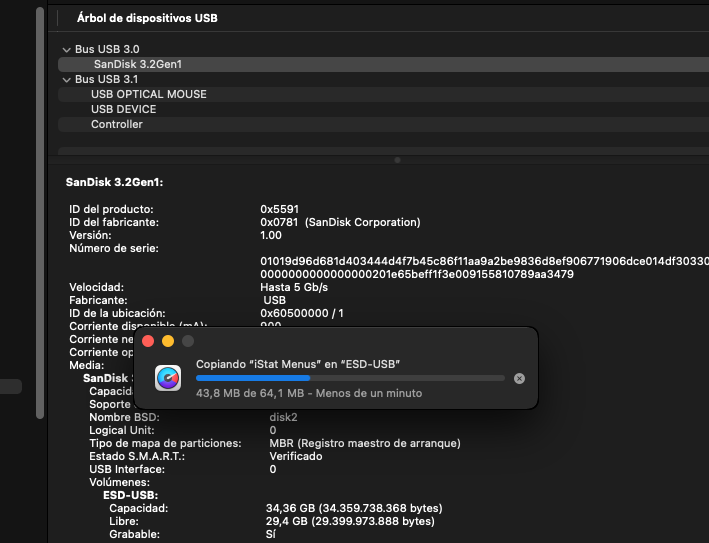Collapse the Bus USB 3.0 tree node
Image resolution: width=709 pixels, height=543 pixels.
pos(66,49)
